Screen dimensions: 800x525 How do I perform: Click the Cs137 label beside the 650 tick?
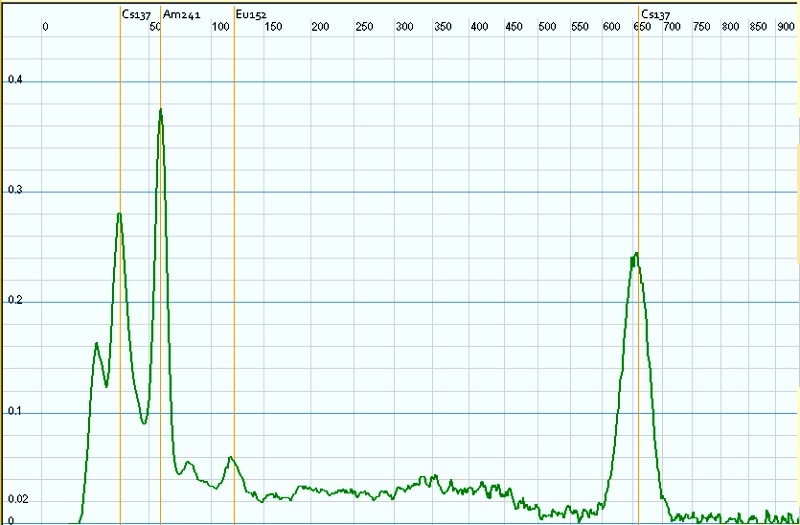(x=656, y=15)
